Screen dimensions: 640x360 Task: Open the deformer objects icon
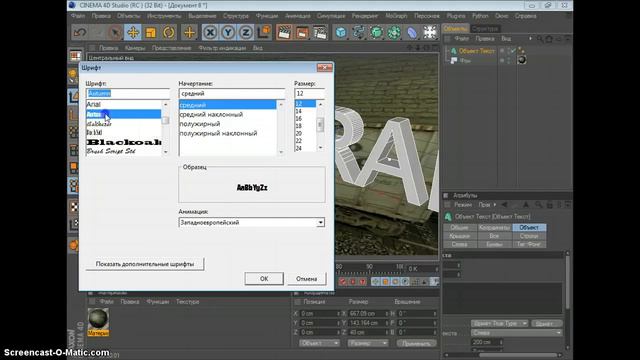[412, 32]
